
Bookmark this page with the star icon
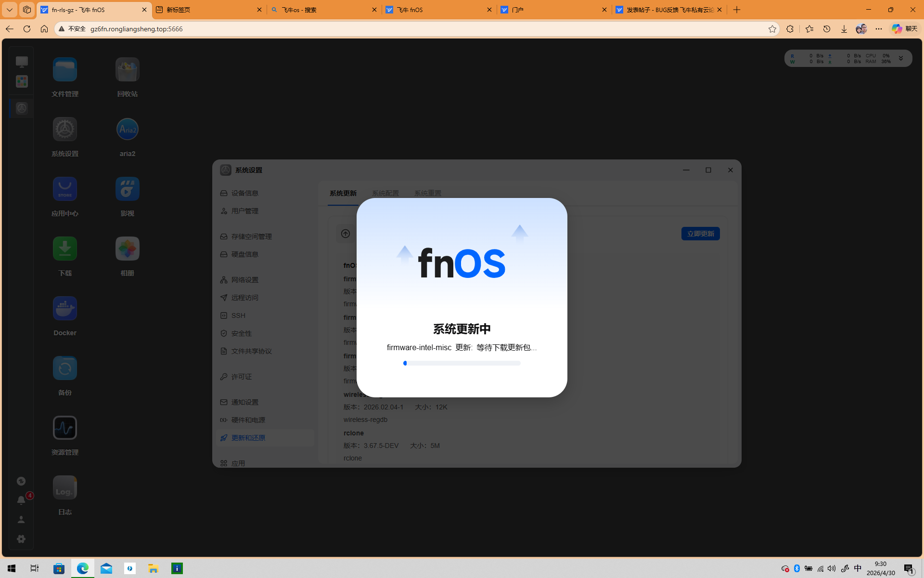772,29
